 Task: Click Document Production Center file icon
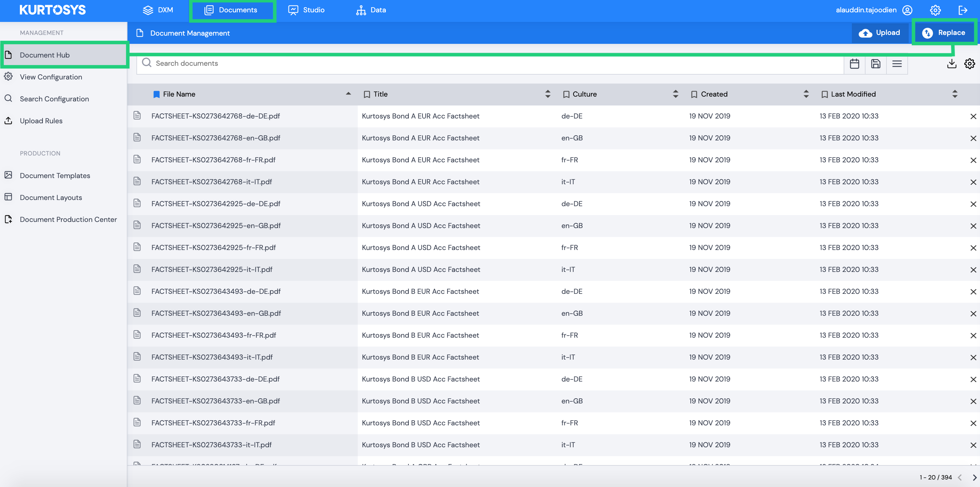(x=8, y=219)
